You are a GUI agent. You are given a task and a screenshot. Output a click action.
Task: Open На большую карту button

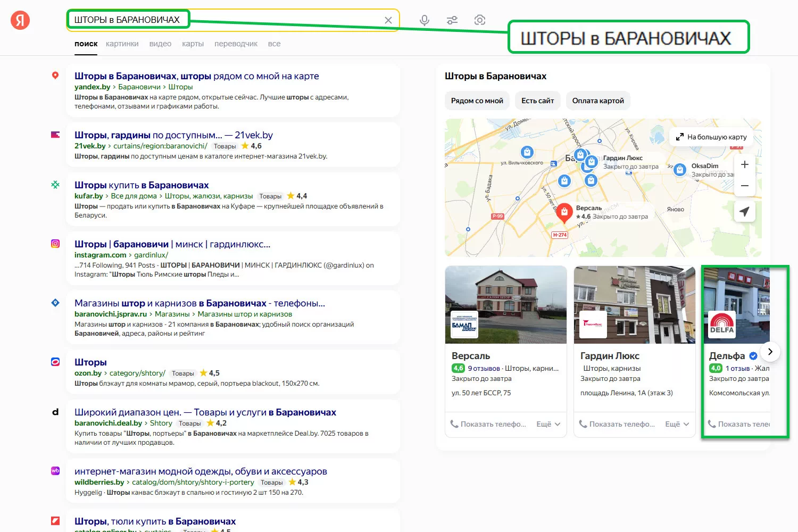[711, 137]
